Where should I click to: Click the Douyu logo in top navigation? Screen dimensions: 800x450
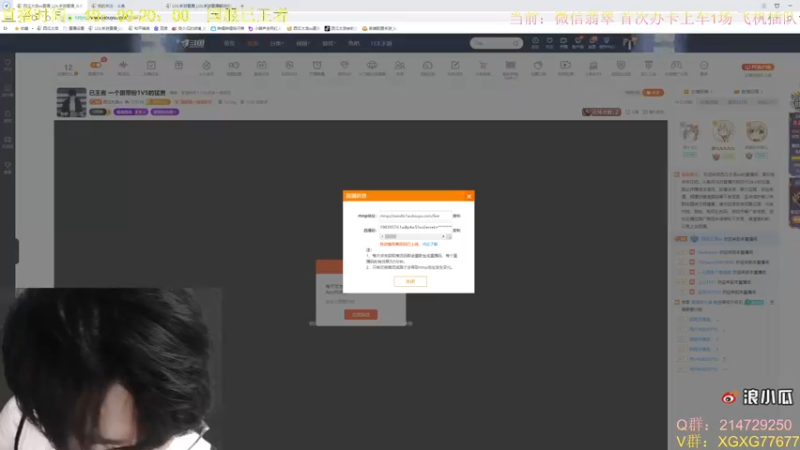point(193,43)
